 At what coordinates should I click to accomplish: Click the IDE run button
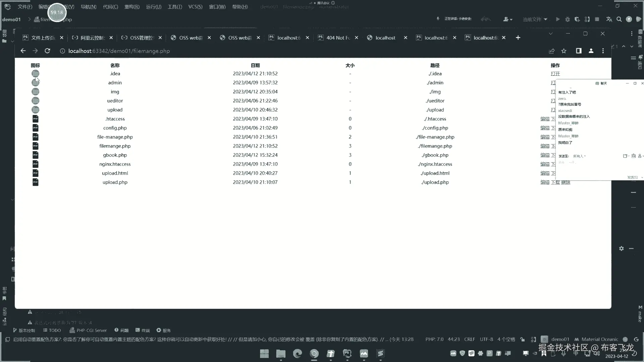[557, 19]
